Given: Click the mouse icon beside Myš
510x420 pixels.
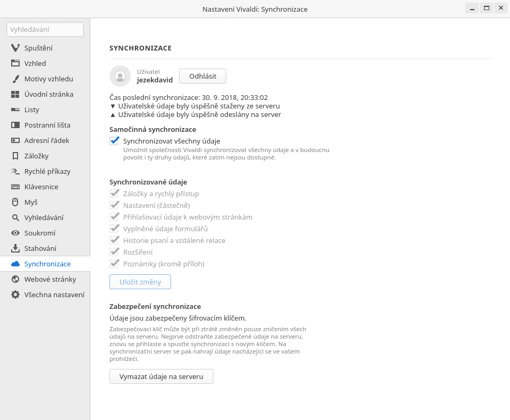Looking at the screenshot, I should pos(15,202).
